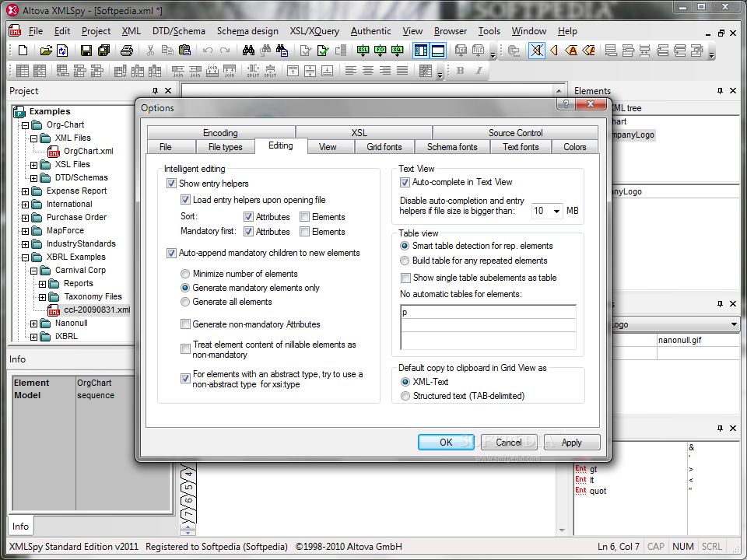Toggle Sort Attributes checkbox

click(248, 217)
